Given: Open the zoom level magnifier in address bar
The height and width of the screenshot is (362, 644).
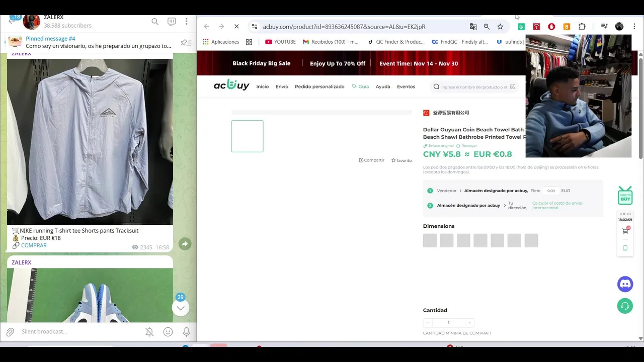Looking at the screenshot, I should 487,27.
